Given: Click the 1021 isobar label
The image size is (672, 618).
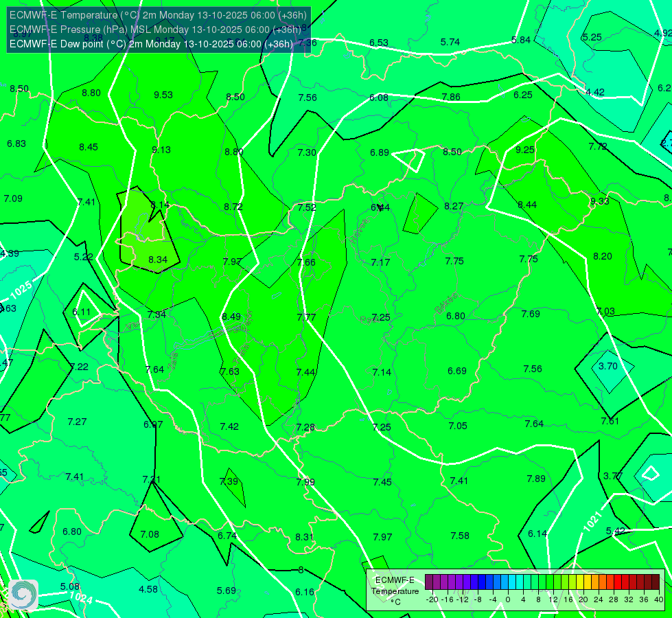Looking at the screenshot, I should coord(592,521).
